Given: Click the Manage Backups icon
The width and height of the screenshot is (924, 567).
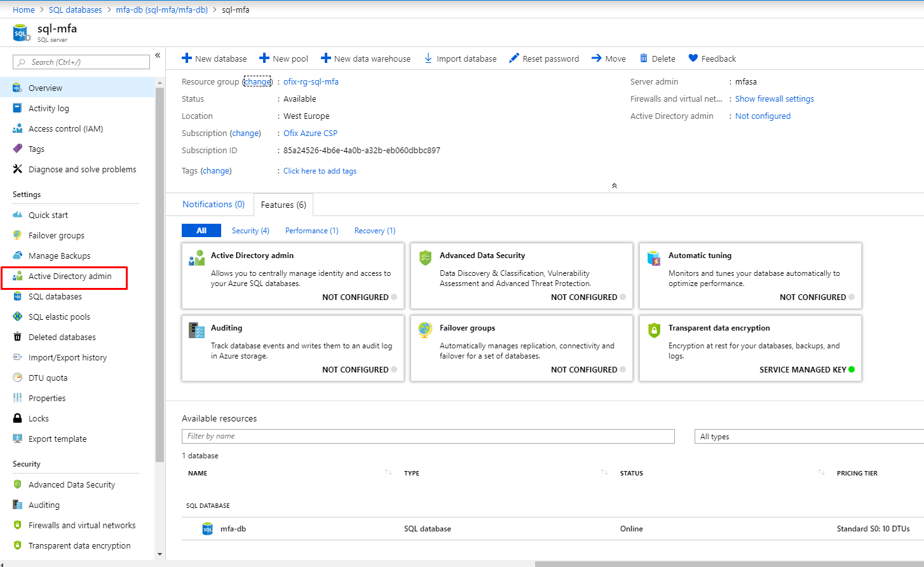Looking at the screenshot, I should pos(17,256).
